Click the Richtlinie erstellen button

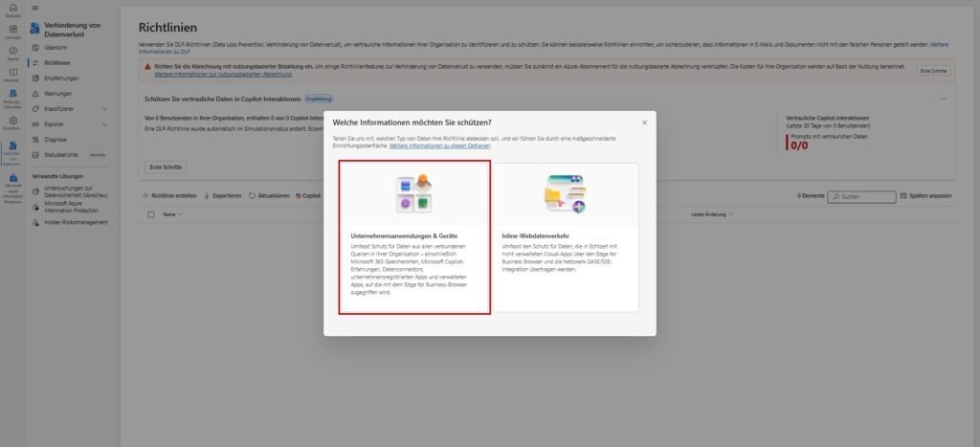(x=169, y=195)
